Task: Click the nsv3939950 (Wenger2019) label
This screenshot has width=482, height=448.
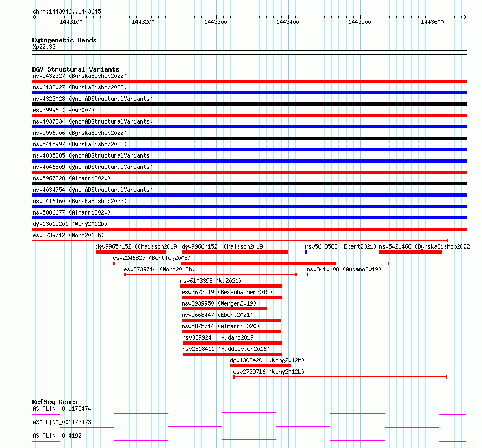Action: point(219,303)
